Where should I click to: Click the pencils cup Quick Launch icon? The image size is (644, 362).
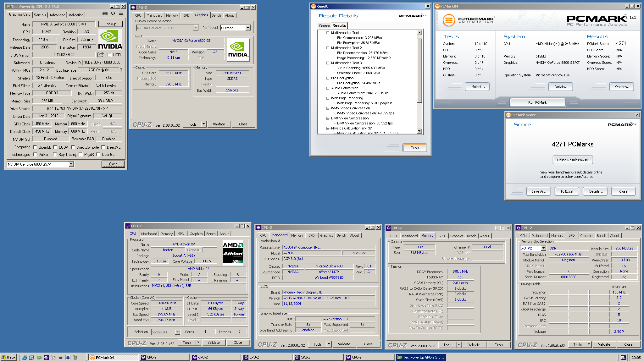pos(75,357)
